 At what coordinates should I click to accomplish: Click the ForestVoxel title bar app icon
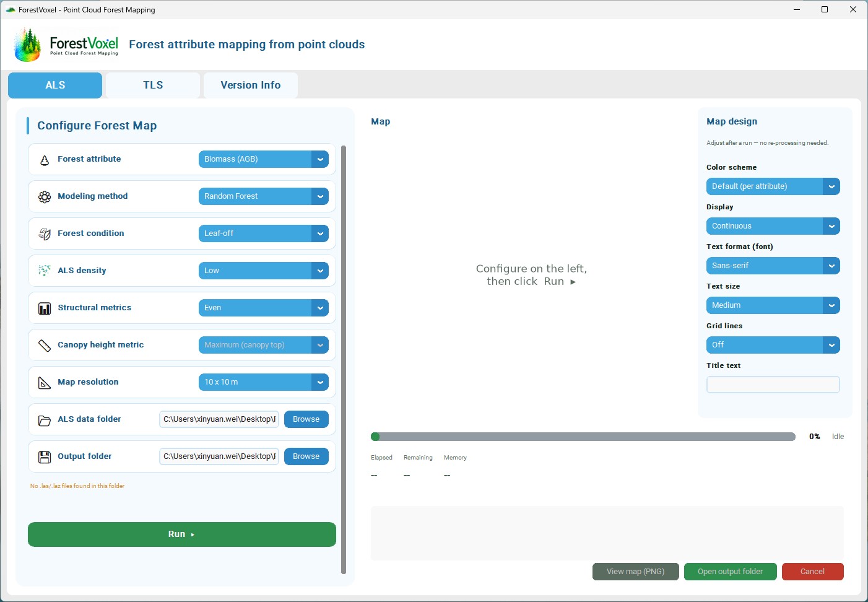point(10,10)
